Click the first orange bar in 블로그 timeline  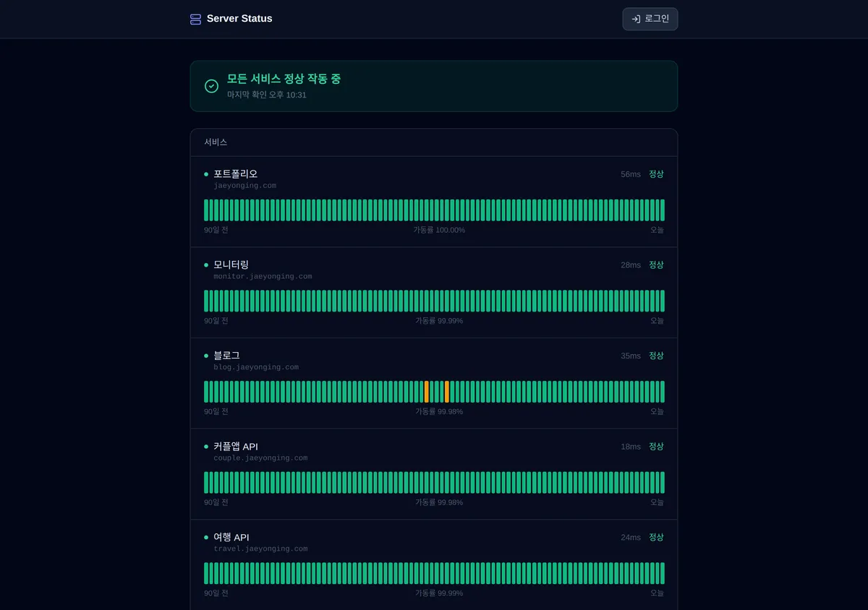(427, 392)
